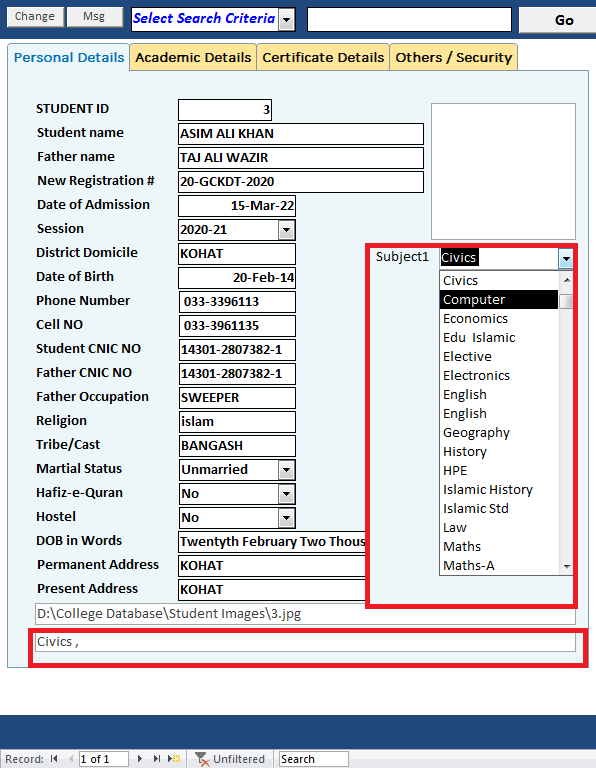
Task: Click subject list scroll up arrow
Action: (567, 280)
